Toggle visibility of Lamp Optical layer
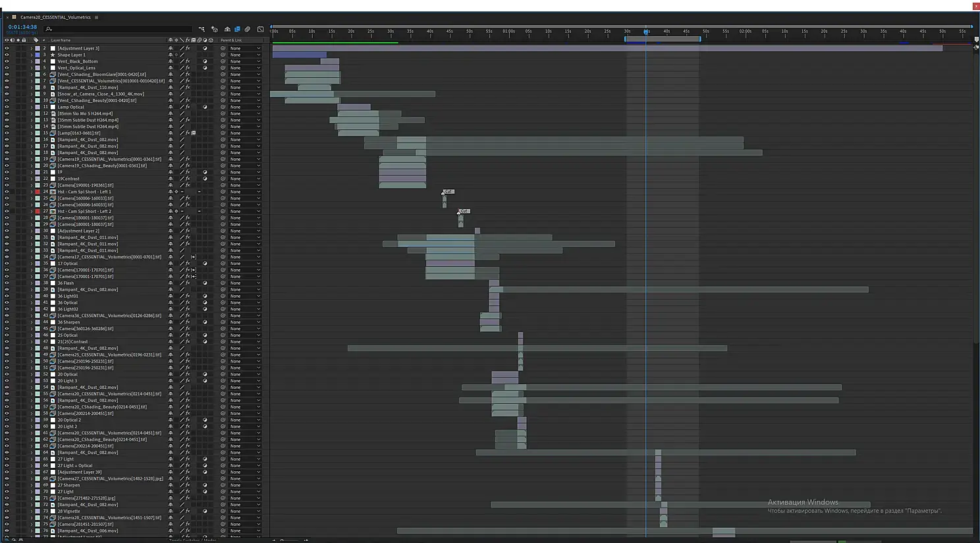Screen dimensions: 980x543 coord(7,107)
